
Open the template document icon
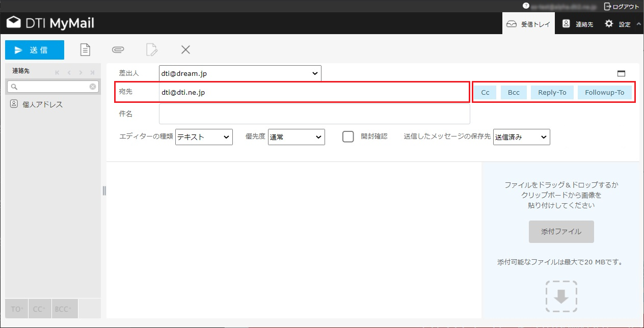[86, 49]
